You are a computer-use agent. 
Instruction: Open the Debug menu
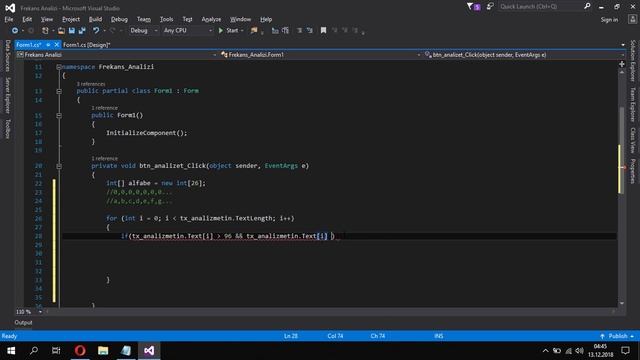click(119, 19)
